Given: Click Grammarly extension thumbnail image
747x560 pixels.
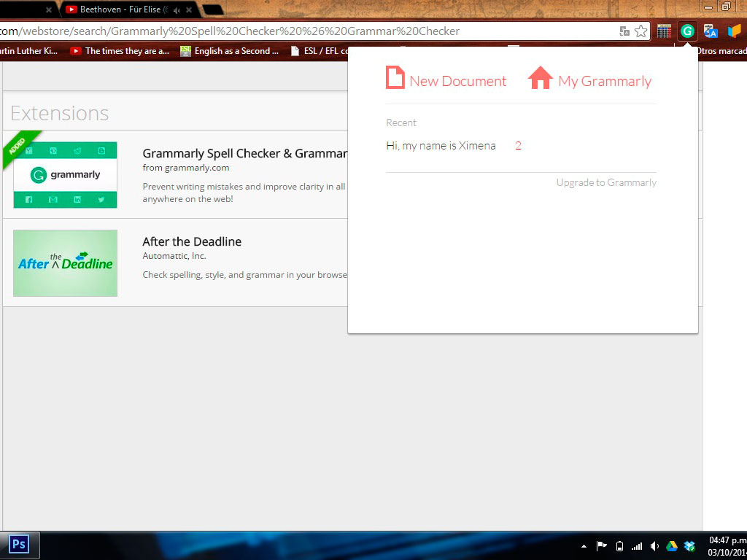Looking at the screenshot, I should 65,175.
